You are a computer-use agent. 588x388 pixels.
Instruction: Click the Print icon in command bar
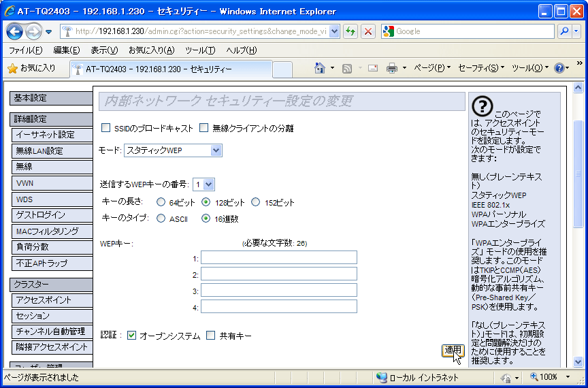coord(392,68)
